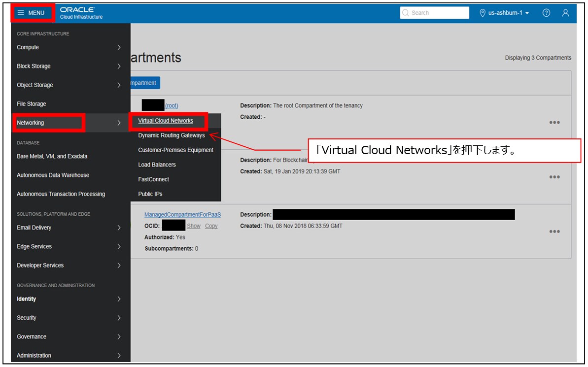Focus the Search input field
This screenshot has width=588, height=367.
(434, 13)
